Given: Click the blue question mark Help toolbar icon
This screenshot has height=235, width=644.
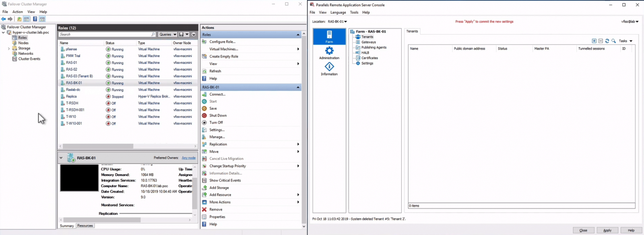Looking at the screenshot, I should click(x=35, y=19).
